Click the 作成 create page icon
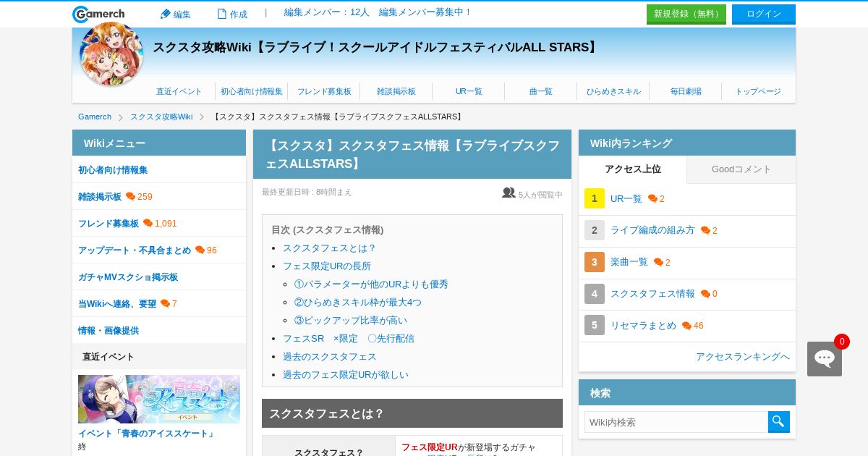Viewport: 868px width, 456px height. tap(222, 14)
